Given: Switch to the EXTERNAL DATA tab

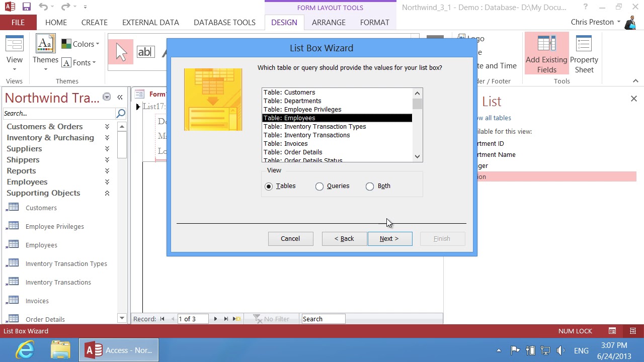Looking at the screenshot, I should pos(150,22).
